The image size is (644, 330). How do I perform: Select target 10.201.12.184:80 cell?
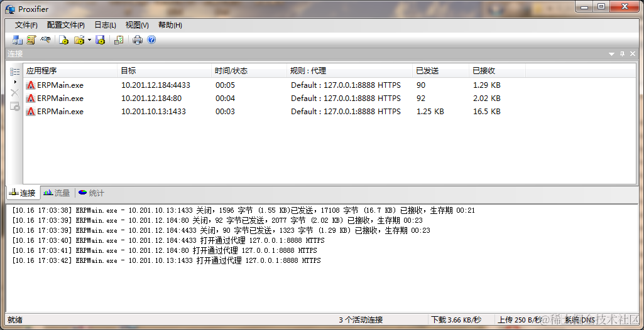coord(151,98)
